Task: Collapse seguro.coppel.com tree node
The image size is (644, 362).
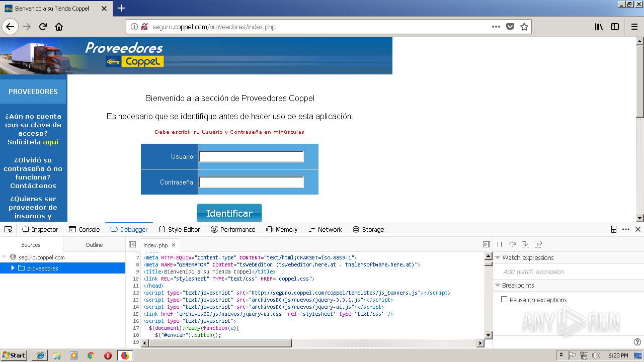Action: pos(5,257)
